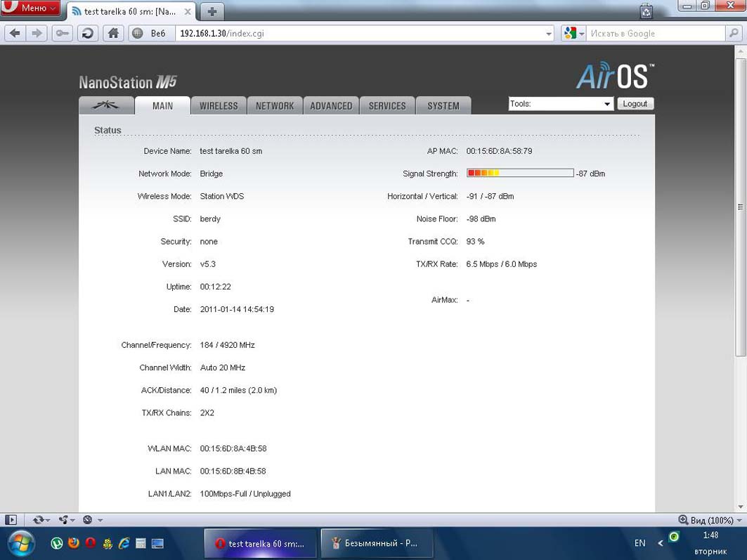Screen dimensions: 747x560
Task: Click the taskbar clock 1:48
Action: 710,535
